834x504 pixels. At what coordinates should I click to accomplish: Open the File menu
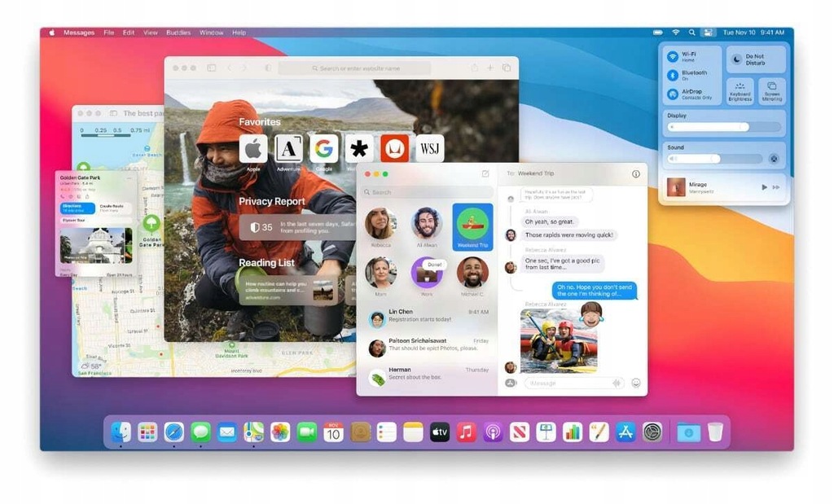coord(109,33)
